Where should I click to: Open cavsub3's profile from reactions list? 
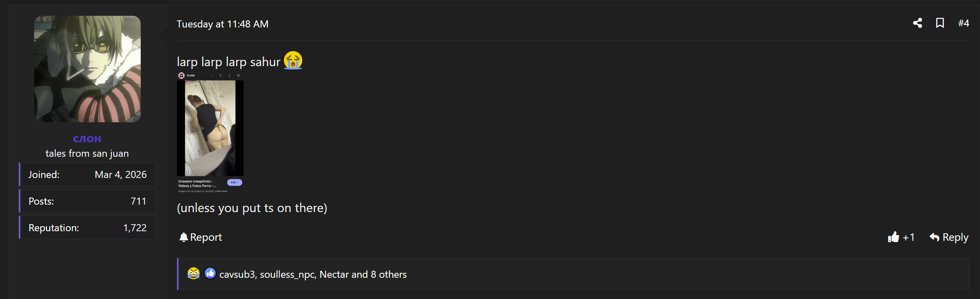[x=237, y=274]
